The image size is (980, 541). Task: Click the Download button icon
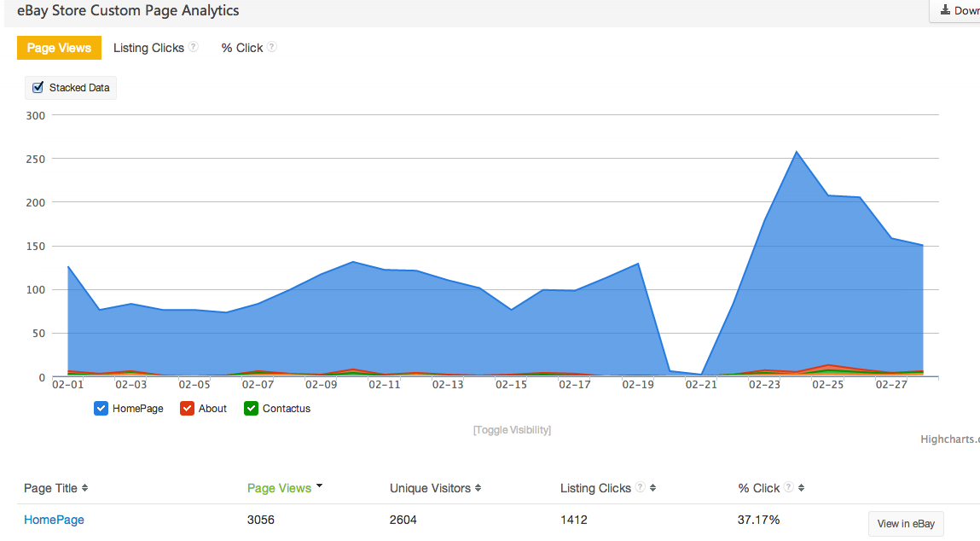click(x=945, y=10)
